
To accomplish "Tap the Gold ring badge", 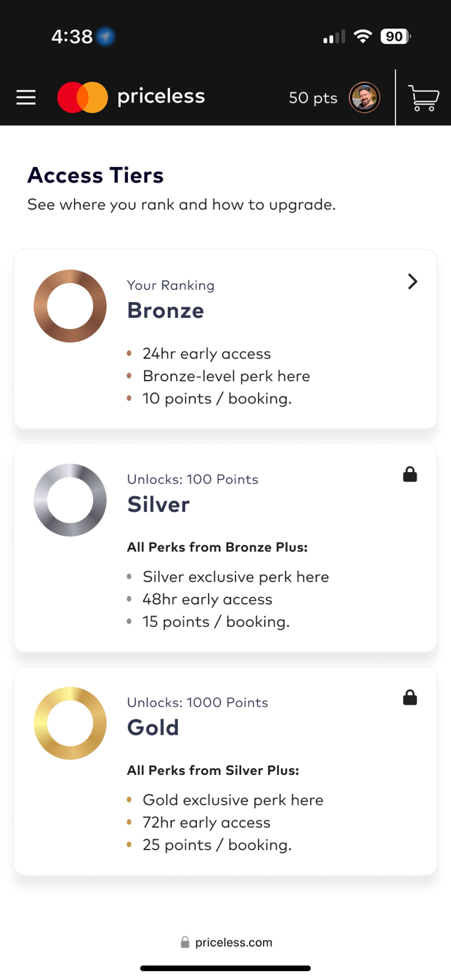I will (70, 723).
